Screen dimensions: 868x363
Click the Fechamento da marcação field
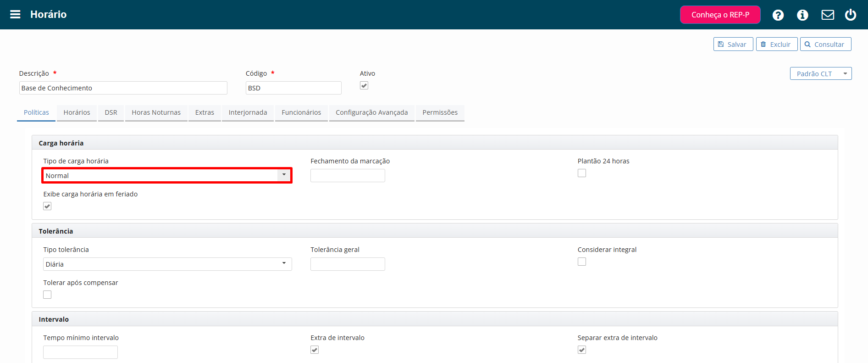[x=348, y=176]
